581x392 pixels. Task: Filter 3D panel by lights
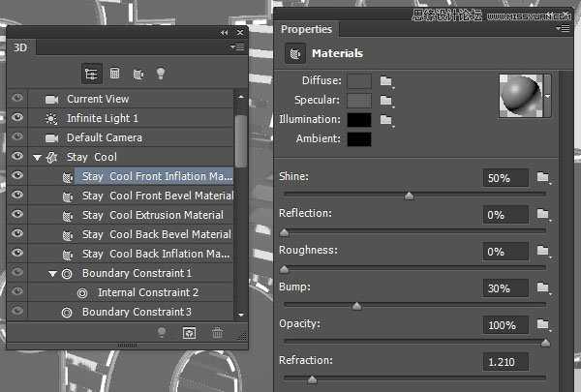161,74
